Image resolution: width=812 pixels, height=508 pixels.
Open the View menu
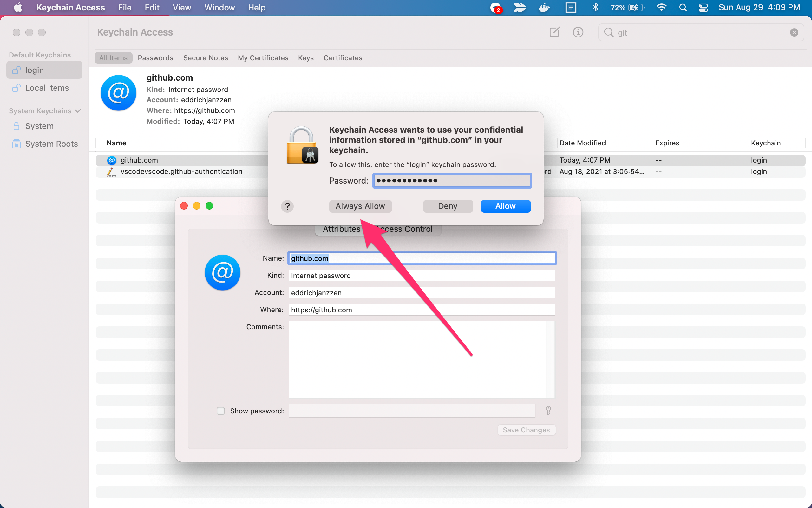pos(181,7)
